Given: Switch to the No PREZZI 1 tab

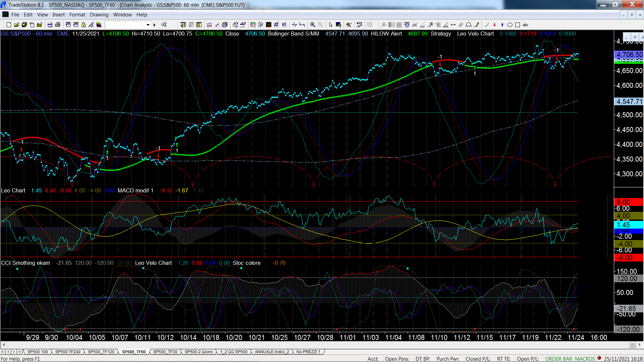Looking at the screenshot, I should [308, 352].
